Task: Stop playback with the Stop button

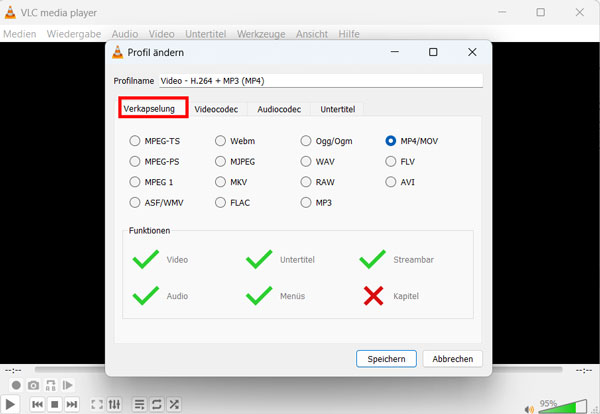Action: point(55,404)
